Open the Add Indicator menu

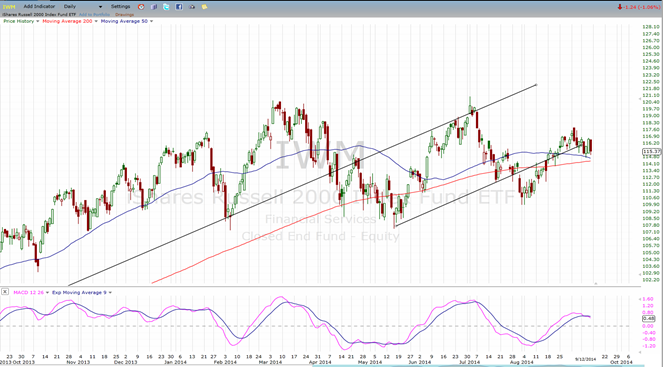click(x=39, y=7)
